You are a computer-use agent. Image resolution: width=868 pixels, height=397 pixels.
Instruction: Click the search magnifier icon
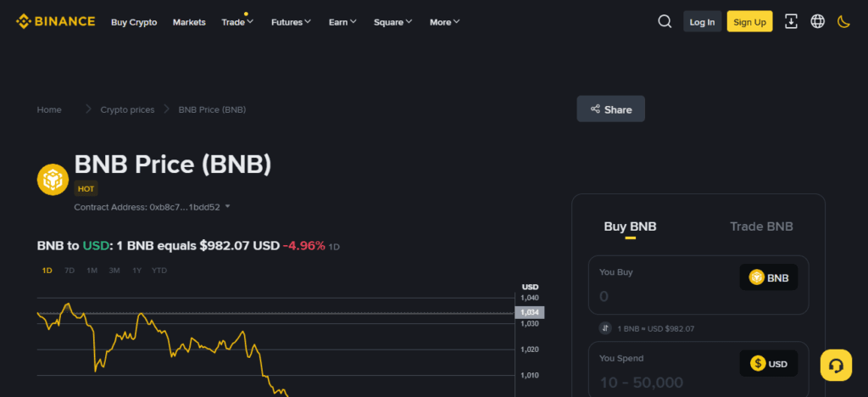[665, 22]
